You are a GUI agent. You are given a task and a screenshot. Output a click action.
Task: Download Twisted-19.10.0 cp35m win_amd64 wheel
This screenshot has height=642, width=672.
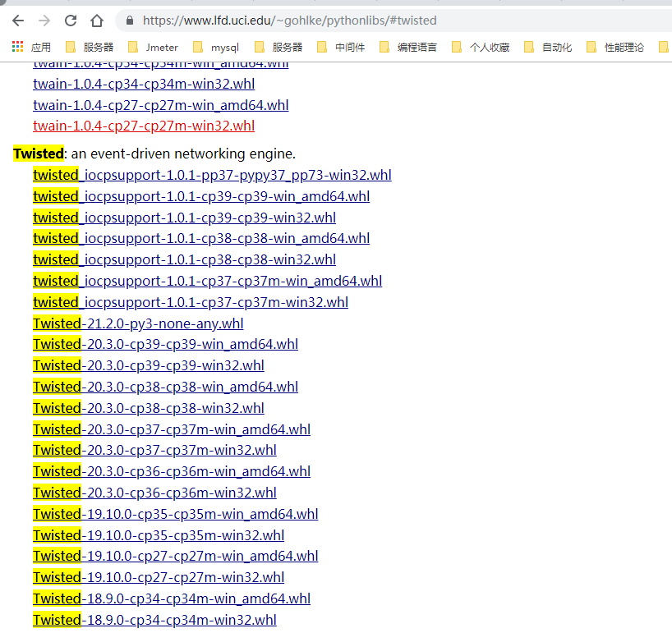click(175, 514)
